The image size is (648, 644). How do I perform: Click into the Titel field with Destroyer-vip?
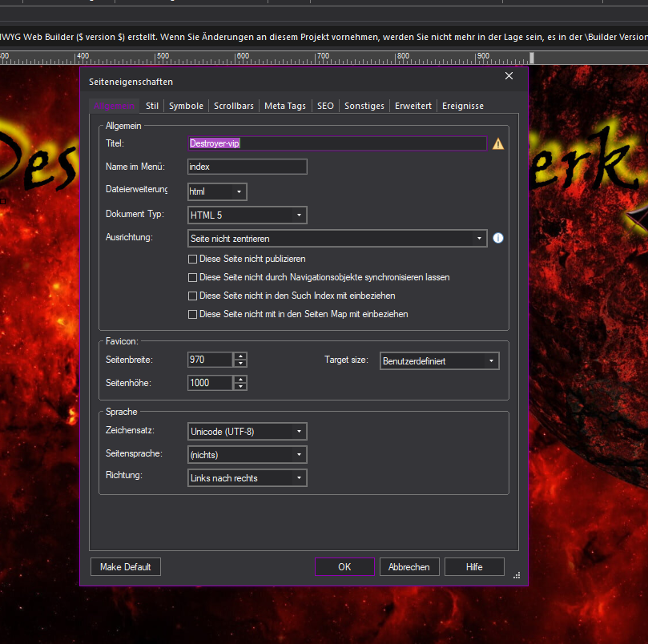(337, 143)
